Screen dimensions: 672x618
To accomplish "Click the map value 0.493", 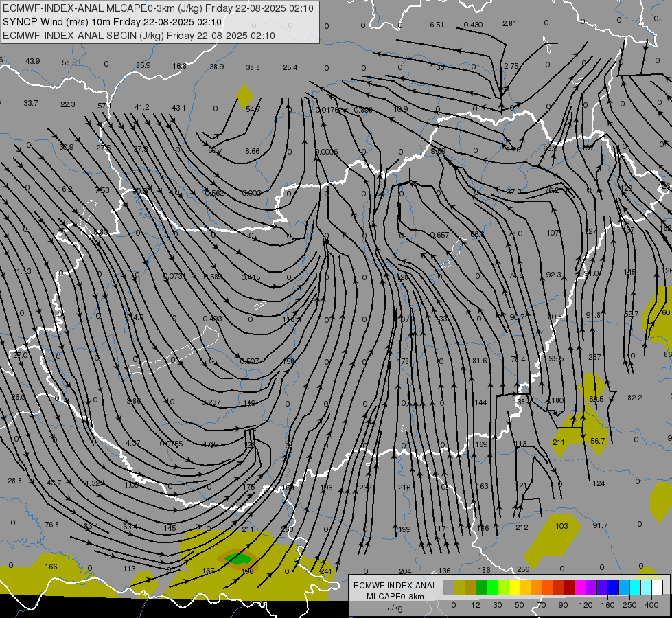I will [x=213, y=319].
